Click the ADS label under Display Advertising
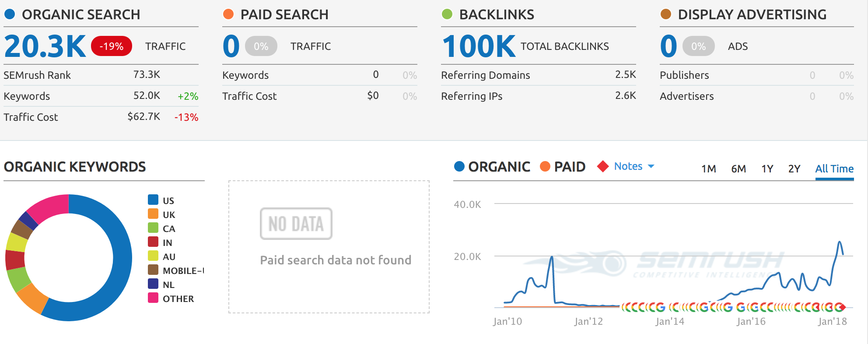 pyautogui.click(x=738, y=46)
